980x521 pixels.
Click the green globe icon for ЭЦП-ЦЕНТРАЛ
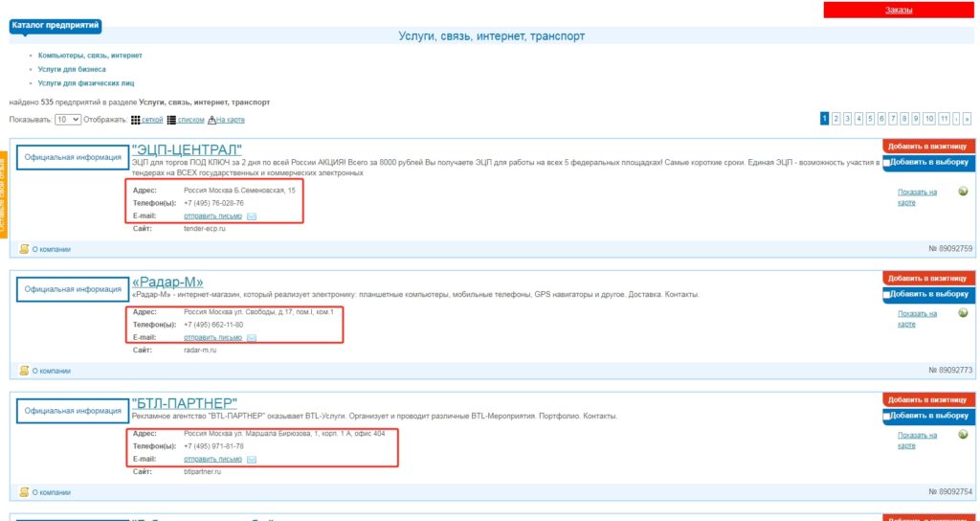pyautogui.click(x=962, y=192)
